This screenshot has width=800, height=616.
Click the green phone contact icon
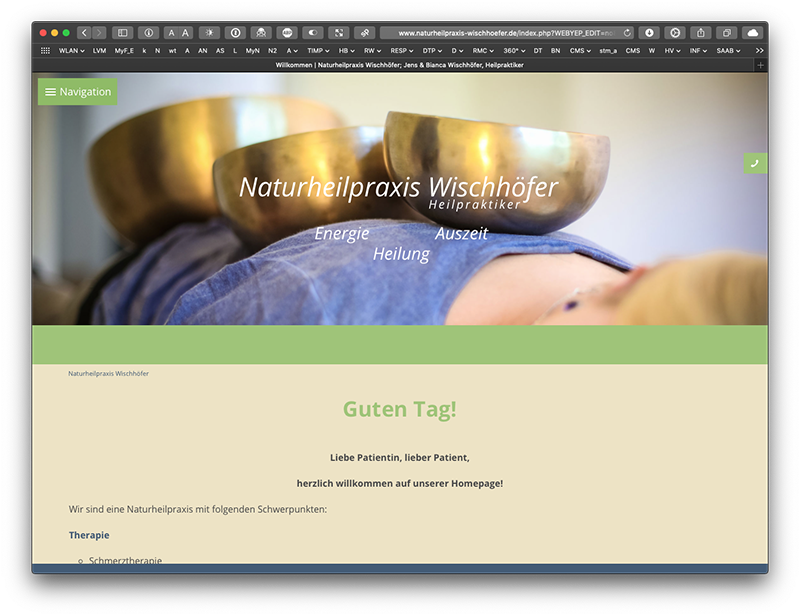[755, 163]
